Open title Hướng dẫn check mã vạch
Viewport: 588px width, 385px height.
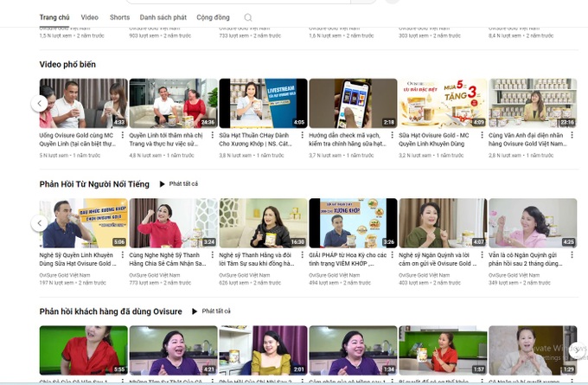(348, 139)
